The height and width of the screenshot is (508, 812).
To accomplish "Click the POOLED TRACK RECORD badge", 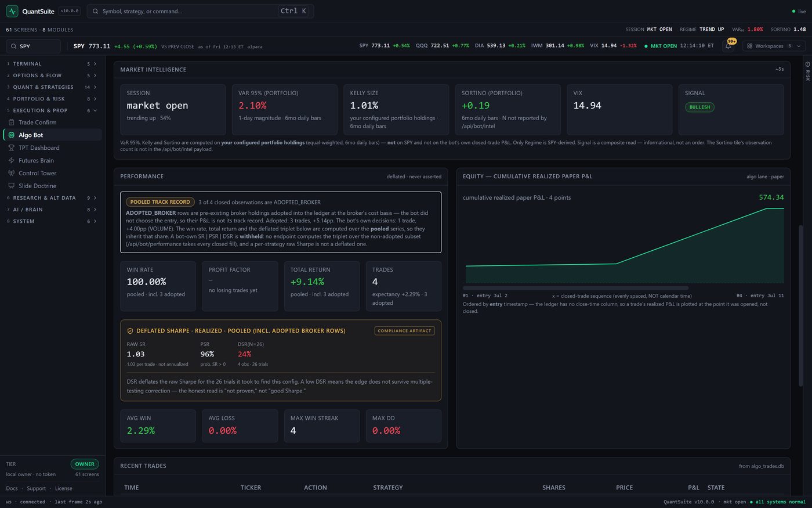I will click(160, 202).
